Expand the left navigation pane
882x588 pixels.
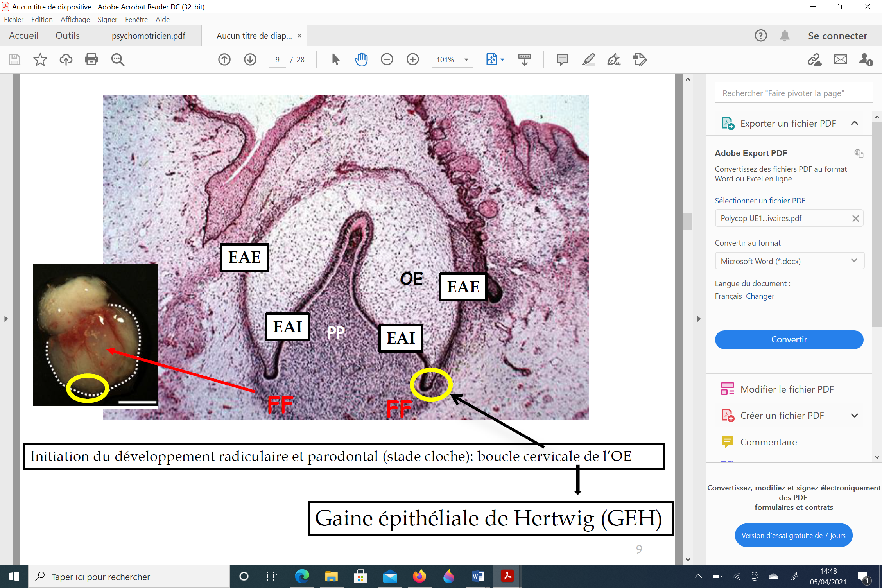(6, 319)
